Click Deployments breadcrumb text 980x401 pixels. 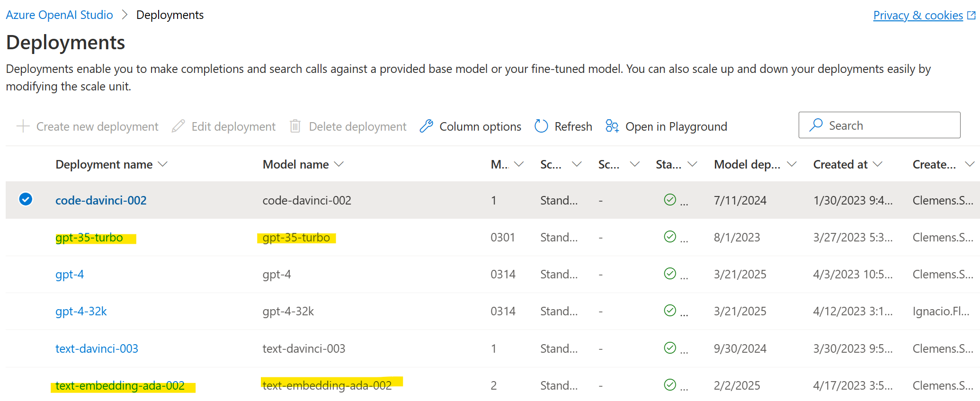[170, 15]
